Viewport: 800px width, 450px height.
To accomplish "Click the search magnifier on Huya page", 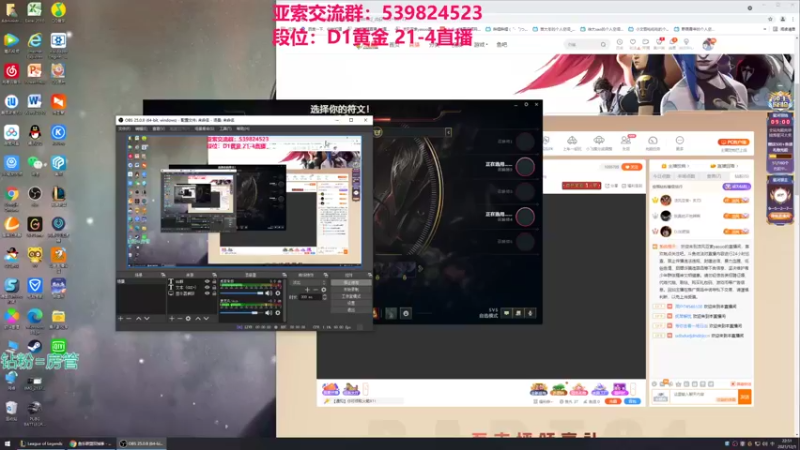I will coord(603,44).
